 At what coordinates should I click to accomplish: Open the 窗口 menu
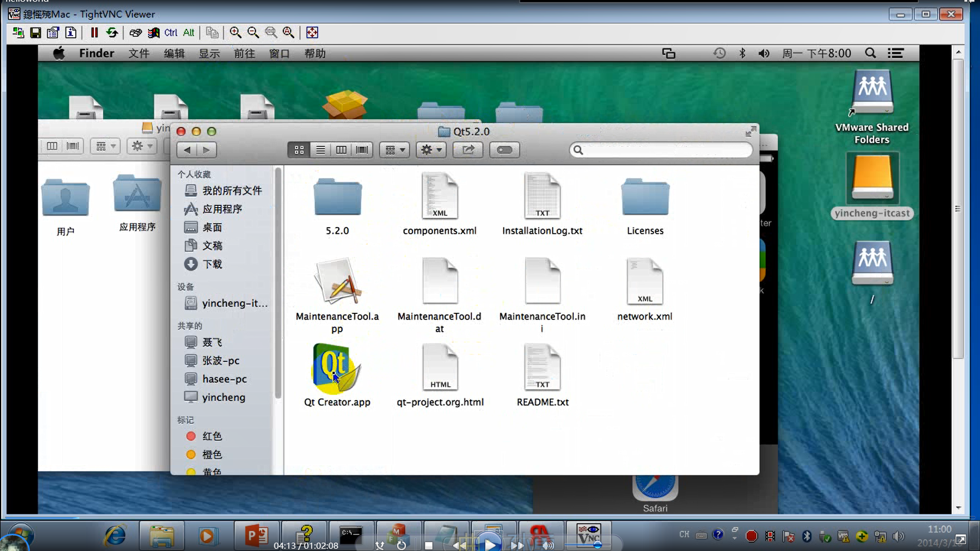tap(279, 53)
